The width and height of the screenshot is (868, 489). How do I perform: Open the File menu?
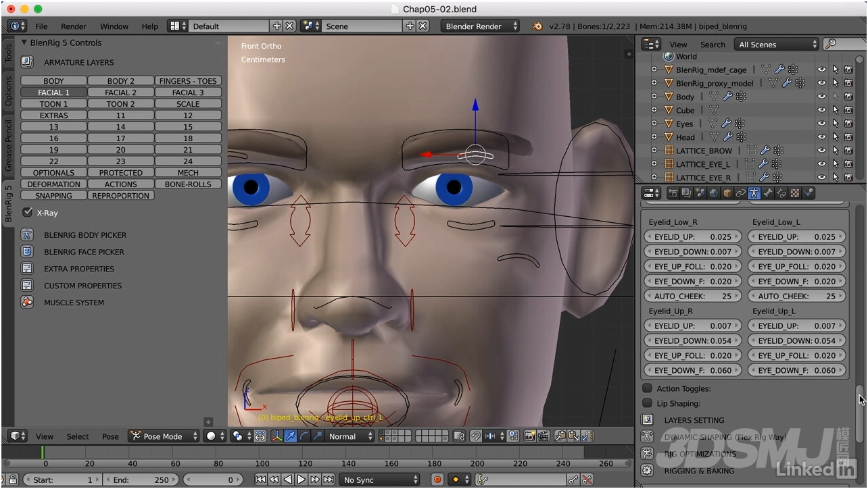tap(41, 26)
